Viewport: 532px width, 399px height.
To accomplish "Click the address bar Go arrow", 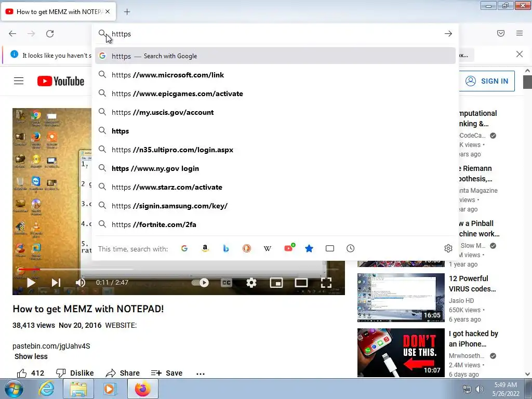I will tap(448, 34).
